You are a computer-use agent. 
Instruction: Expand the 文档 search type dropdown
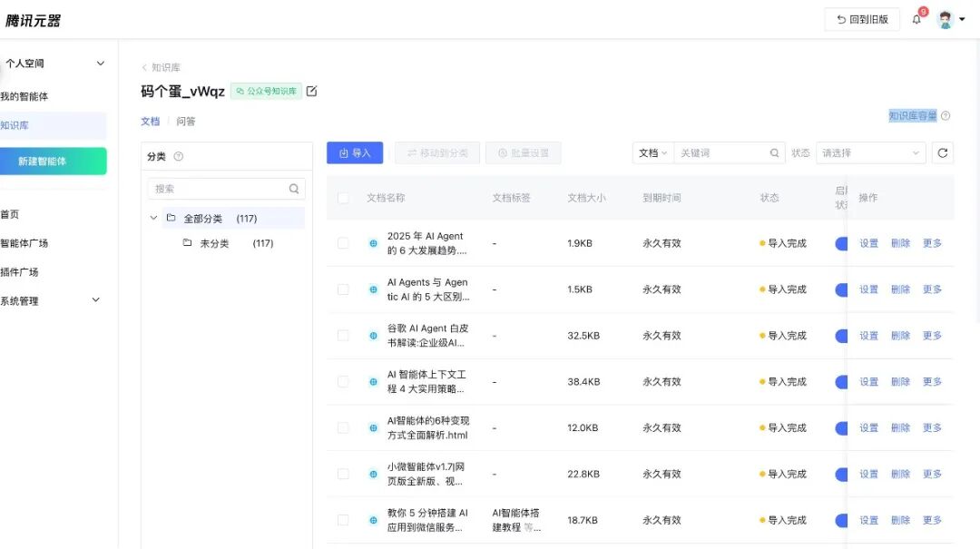(x=653, y=152)
